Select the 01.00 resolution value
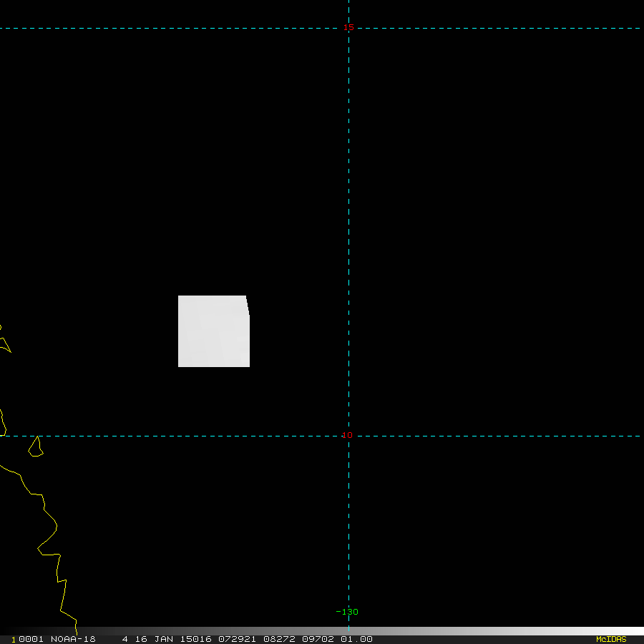644x644 pixels. (356, 639)
